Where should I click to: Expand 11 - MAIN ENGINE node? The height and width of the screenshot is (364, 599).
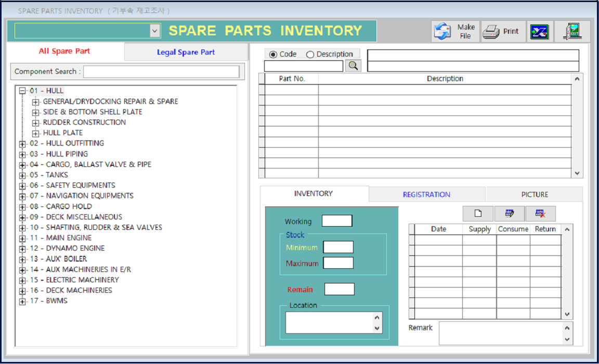click(x=22, y=238)
